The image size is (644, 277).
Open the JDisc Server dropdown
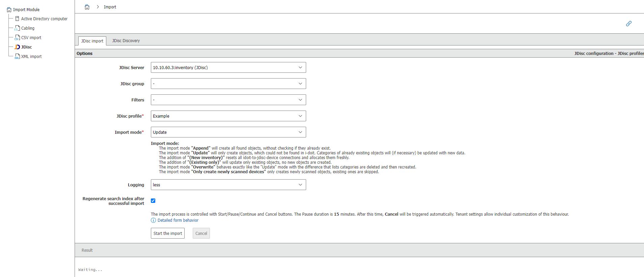229,67
